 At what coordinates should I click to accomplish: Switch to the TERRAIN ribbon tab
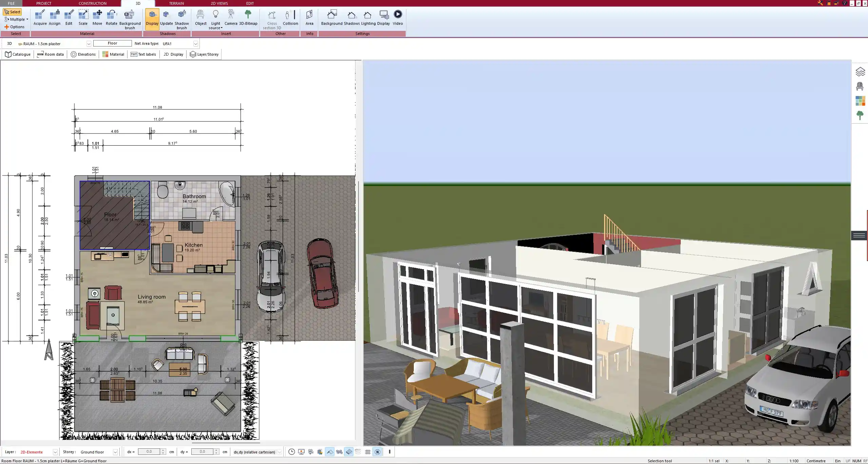click(176, 3)
